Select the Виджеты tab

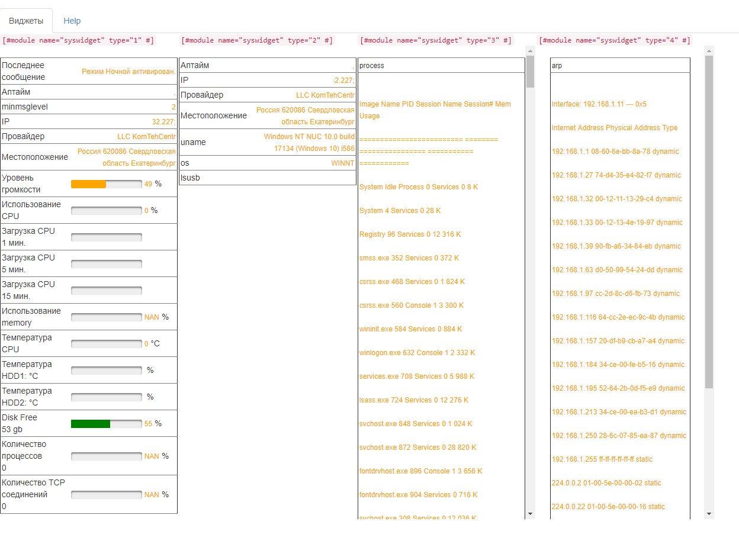(26, 21)
